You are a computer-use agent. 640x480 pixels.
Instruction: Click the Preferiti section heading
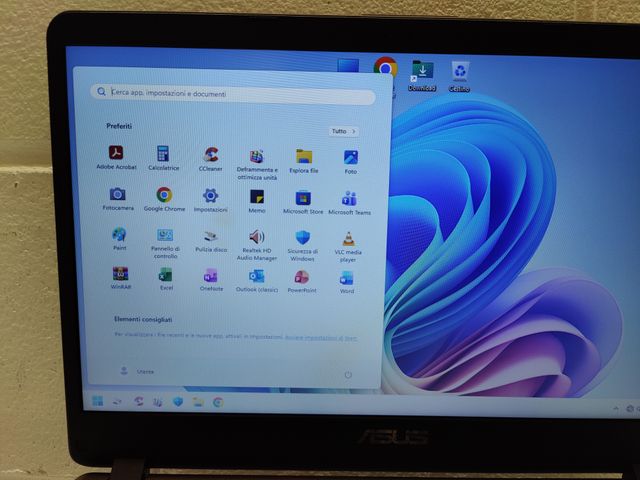[119, 126]
